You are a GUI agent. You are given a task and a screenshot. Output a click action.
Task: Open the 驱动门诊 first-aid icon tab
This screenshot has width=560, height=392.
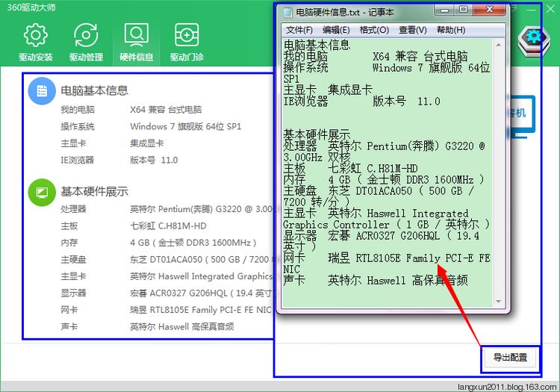coord(187,42)
